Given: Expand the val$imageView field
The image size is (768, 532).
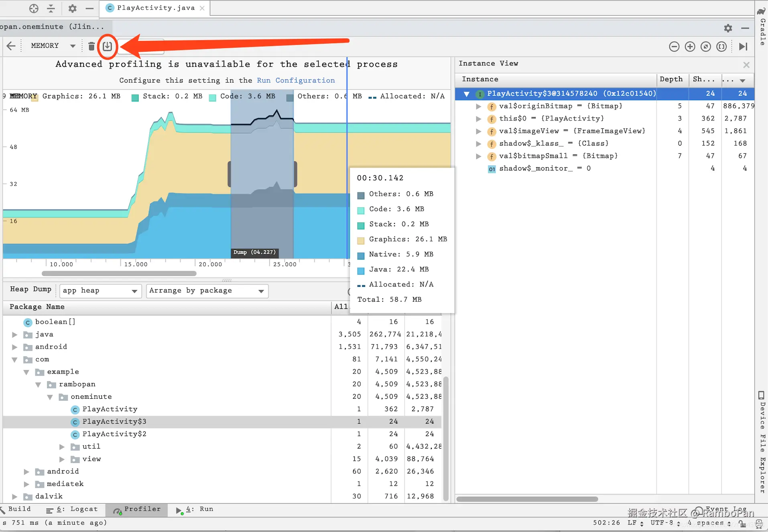Looking at the screenshot, I should click(x=478, y=131).
